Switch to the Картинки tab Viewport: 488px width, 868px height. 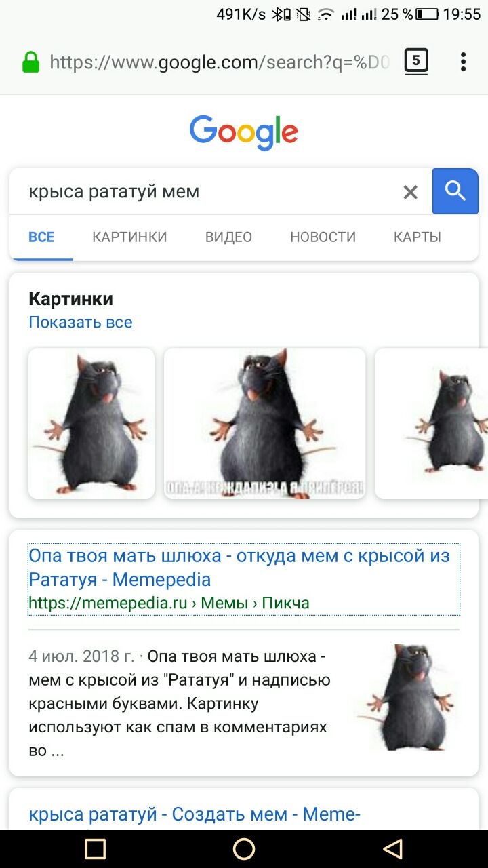coord(129,237)
